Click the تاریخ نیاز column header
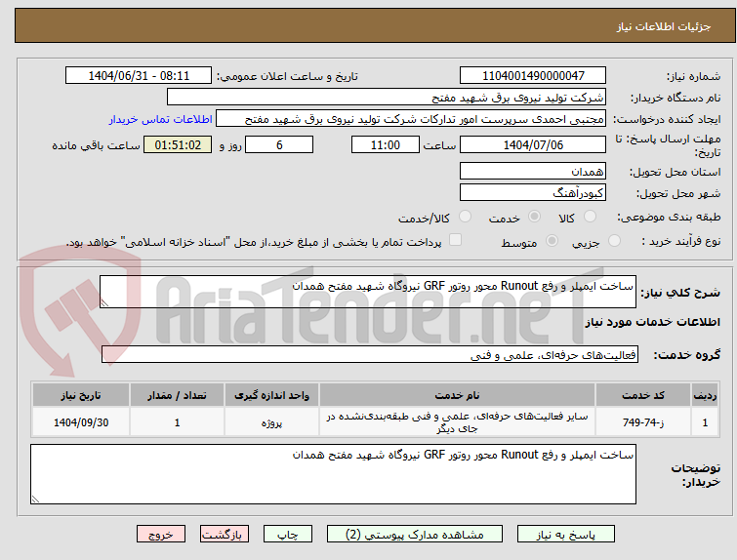The width and height of the screenshot is (737, 560). tap(81, 395)
